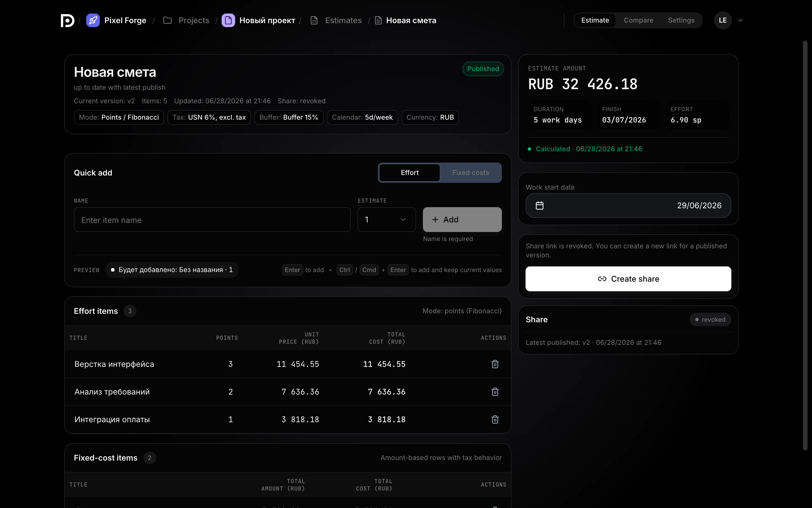
Task: Click the Верстка интерфейса title cell
Action: (x=114, y=364)
